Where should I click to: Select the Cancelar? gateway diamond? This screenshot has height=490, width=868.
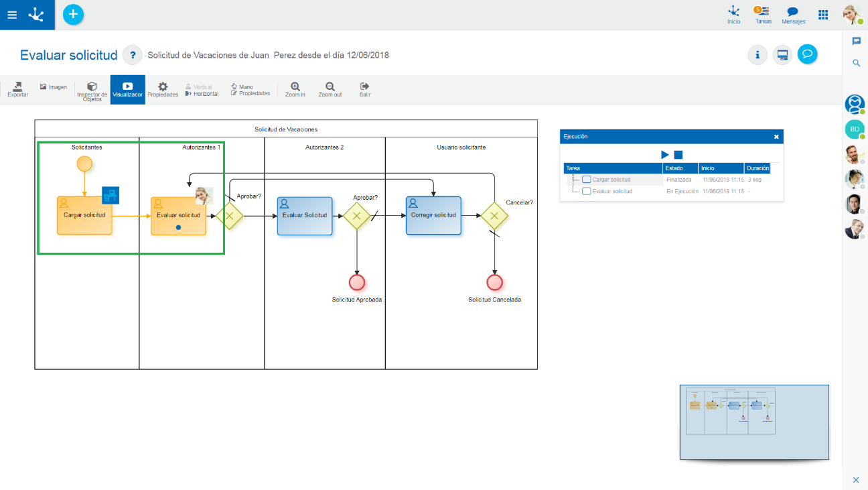pyautogui.click(x=494, y=216)
